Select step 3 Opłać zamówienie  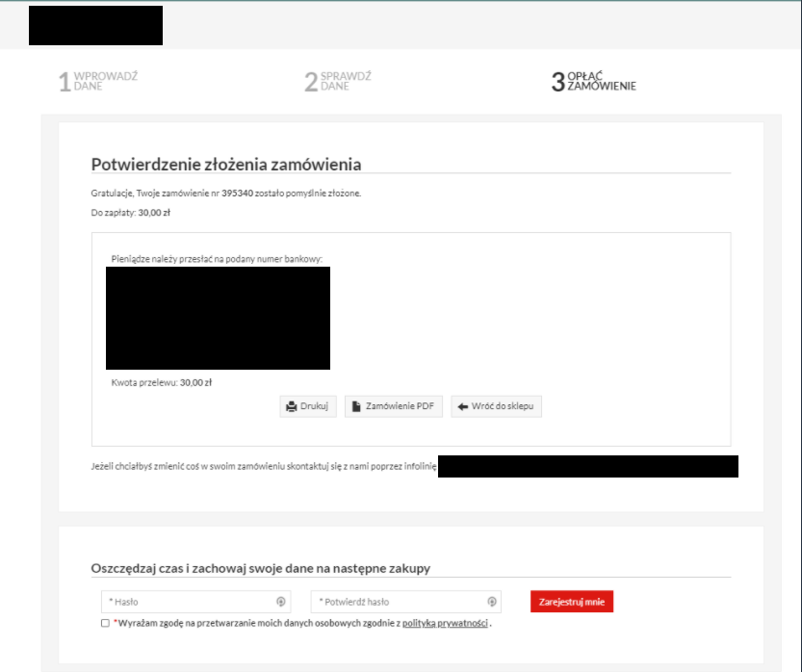pyautogui.click(x=594, y=81)
